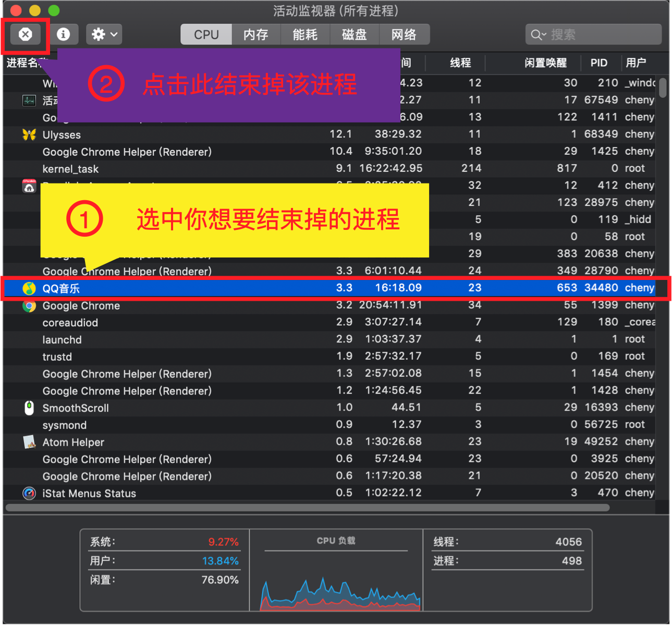
Task: Click the yellow minimize window button
Action: (x=35, y=10)
